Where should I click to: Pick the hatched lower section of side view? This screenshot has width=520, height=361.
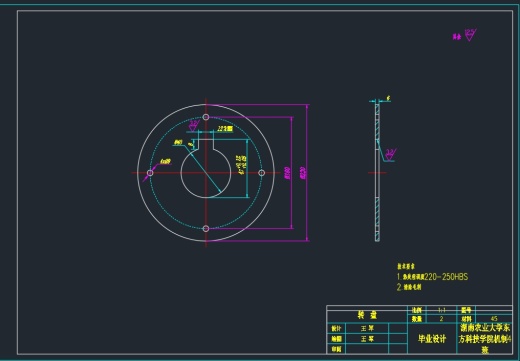[x=377, y=219]
